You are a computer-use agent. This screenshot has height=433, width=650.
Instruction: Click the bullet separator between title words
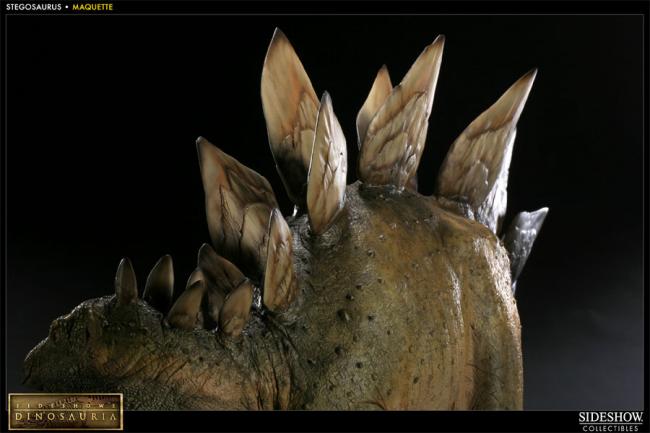(67, 7)
